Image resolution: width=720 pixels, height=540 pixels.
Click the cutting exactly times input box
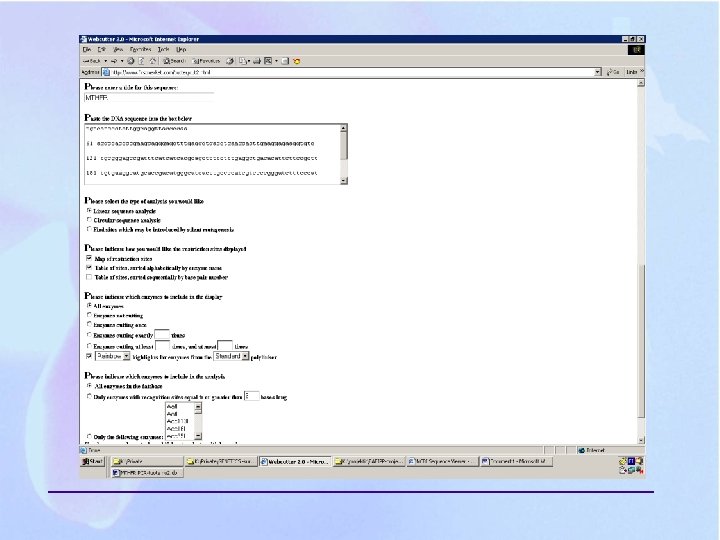pos(162,334)
